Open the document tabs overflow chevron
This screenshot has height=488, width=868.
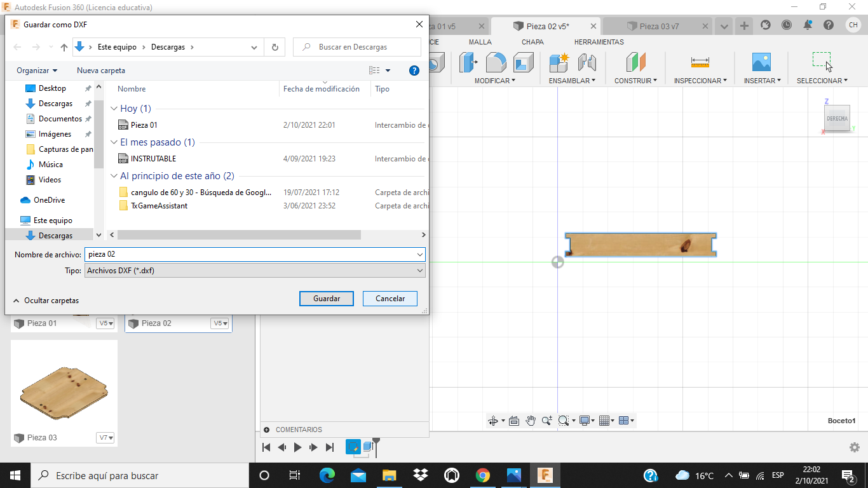pyautogui.click(x=724, y=26)
